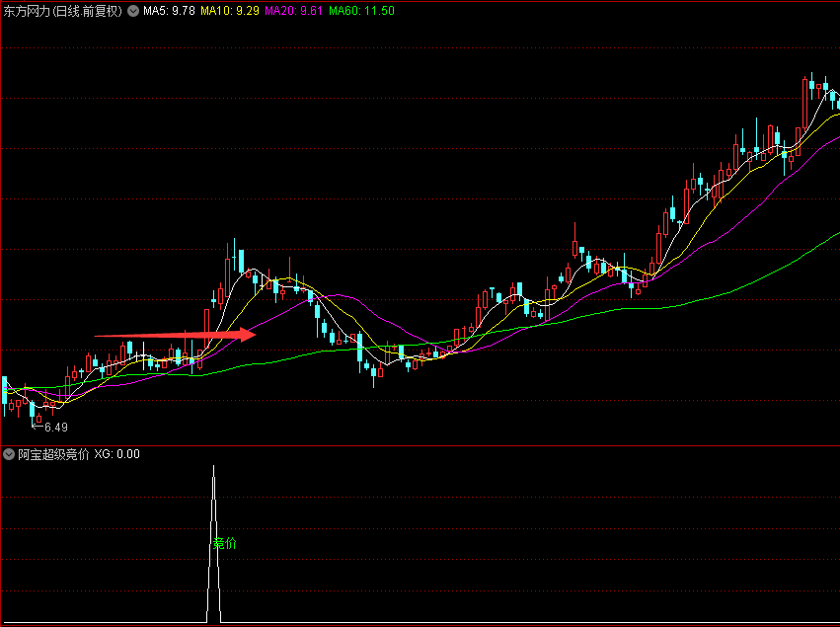The width and height of the screenshot is (840, 627).
Task: Click the XG: 0.00 indicator value
Action: 116,454
